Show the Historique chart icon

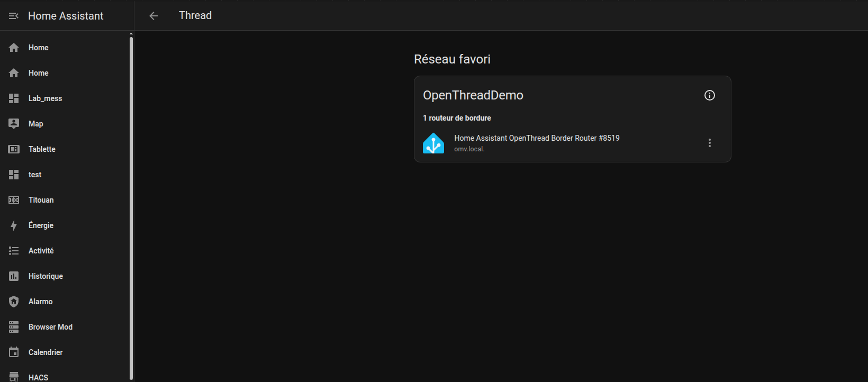point(14,276)
